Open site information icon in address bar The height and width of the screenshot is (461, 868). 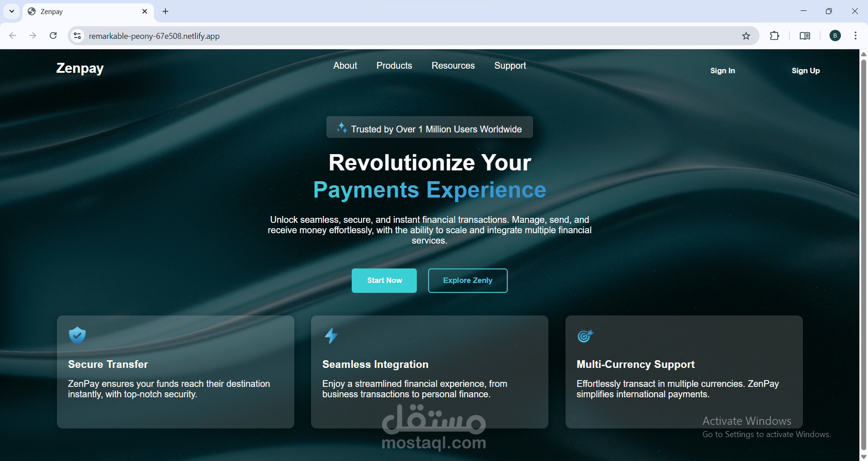coord(78,36)
